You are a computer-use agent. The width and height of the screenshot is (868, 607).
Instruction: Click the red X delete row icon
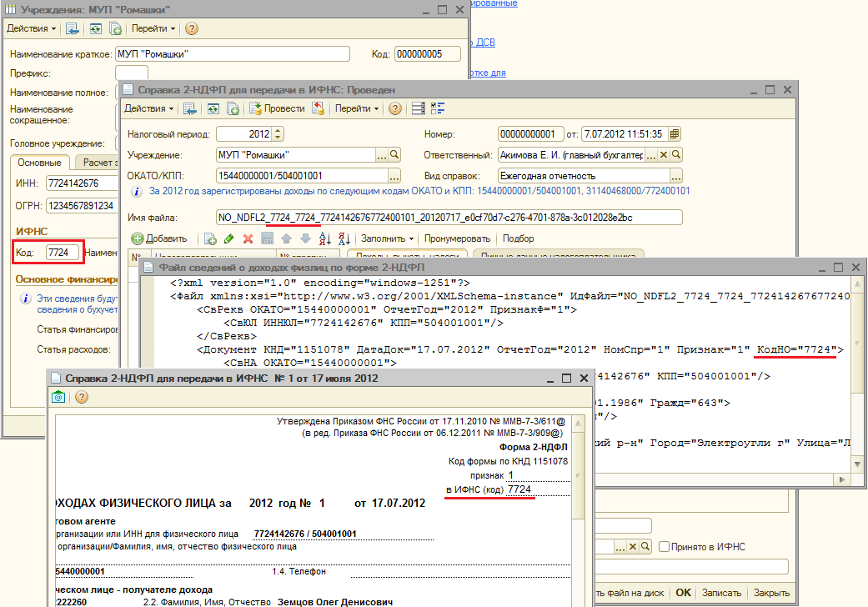click(x=248, y=238)
